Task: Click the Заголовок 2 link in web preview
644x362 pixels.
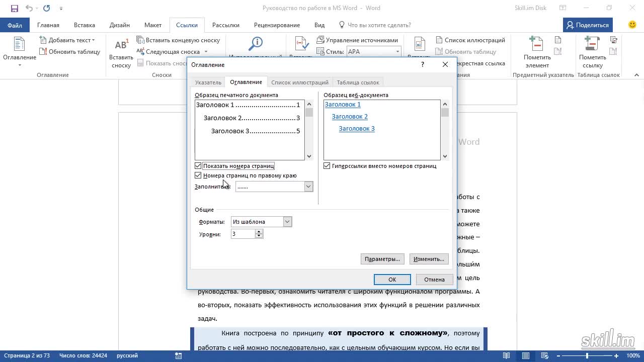Action: pos(350,117)
